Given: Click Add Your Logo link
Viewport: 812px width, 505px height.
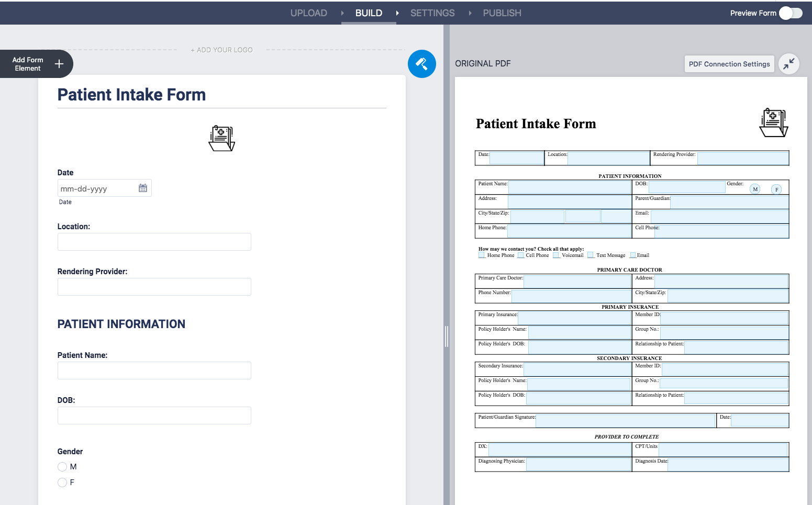Looking at the screenshot, I should click(221, 50).
